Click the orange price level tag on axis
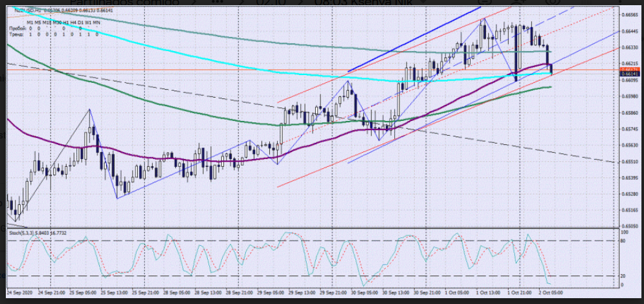 630,69
